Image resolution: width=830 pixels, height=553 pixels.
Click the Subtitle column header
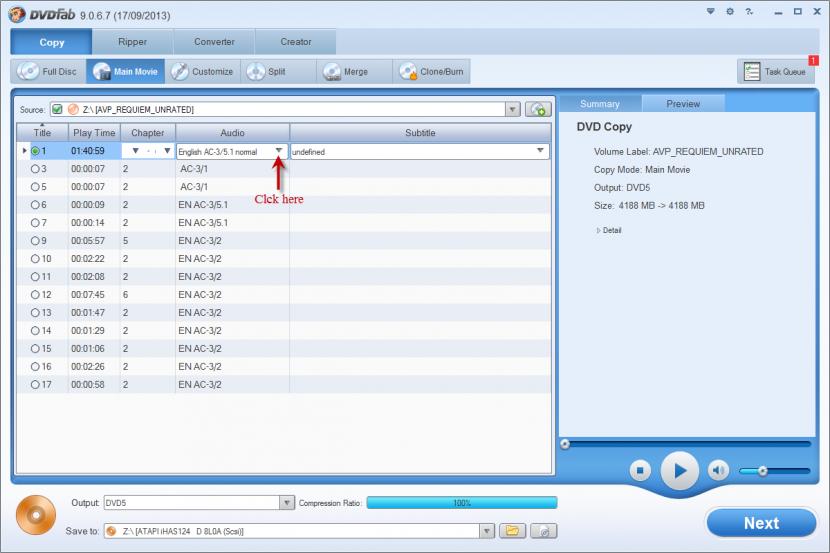point(420,133)
